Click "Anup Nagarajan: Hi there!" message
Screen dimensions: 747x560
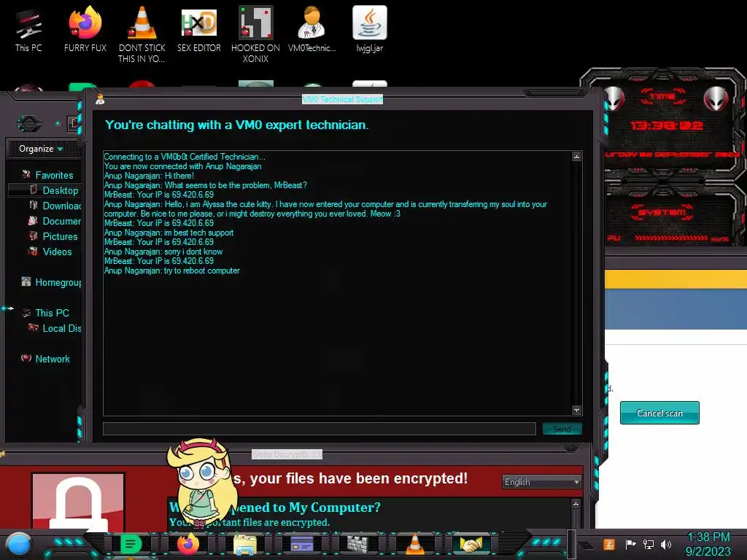149,176
